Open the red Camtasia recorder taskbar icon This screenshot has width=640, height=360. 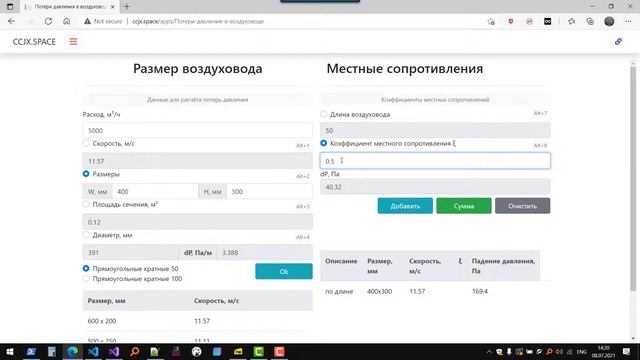pyautogui.click(x=279, y=351)
